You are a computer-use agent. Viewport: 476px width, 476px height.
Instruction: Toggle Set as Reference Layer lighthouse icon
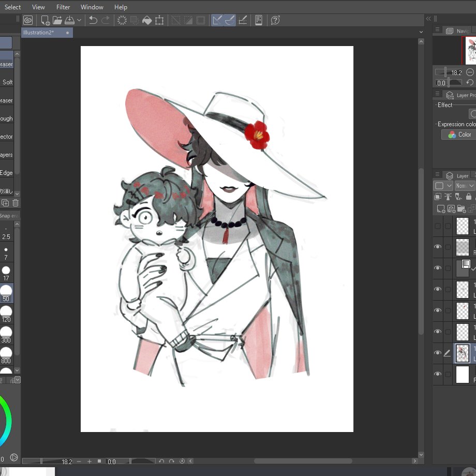(x=448, y=197)
